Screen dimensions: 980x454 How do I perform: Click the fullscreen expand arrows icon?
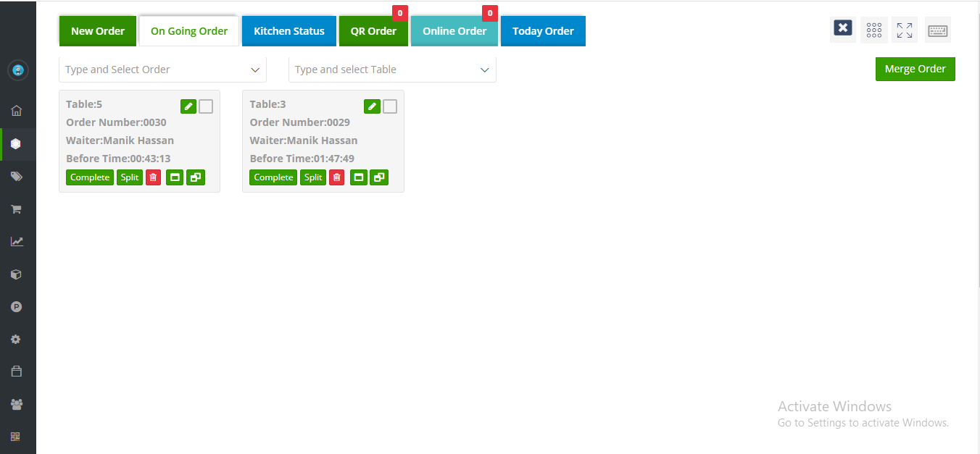(x=904, y=30)
